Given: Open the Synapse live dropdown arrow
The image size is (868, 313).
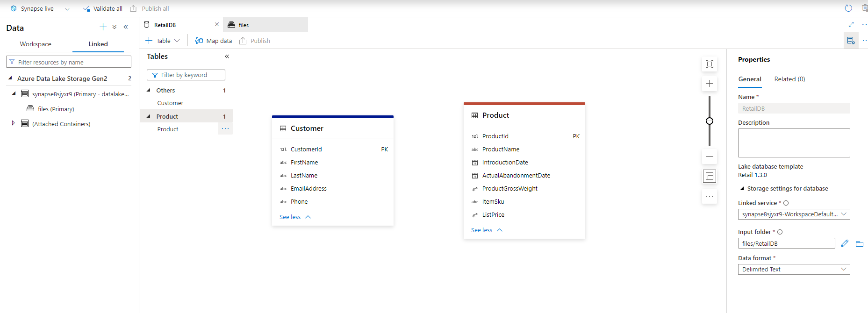Looking at the screenshot, I should (x=67, y=9).
